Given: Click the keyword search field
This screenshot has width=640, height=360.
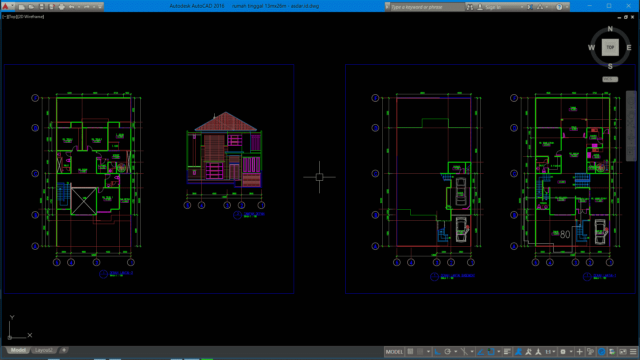Looking at the screenshot, I should click(427, 7).
